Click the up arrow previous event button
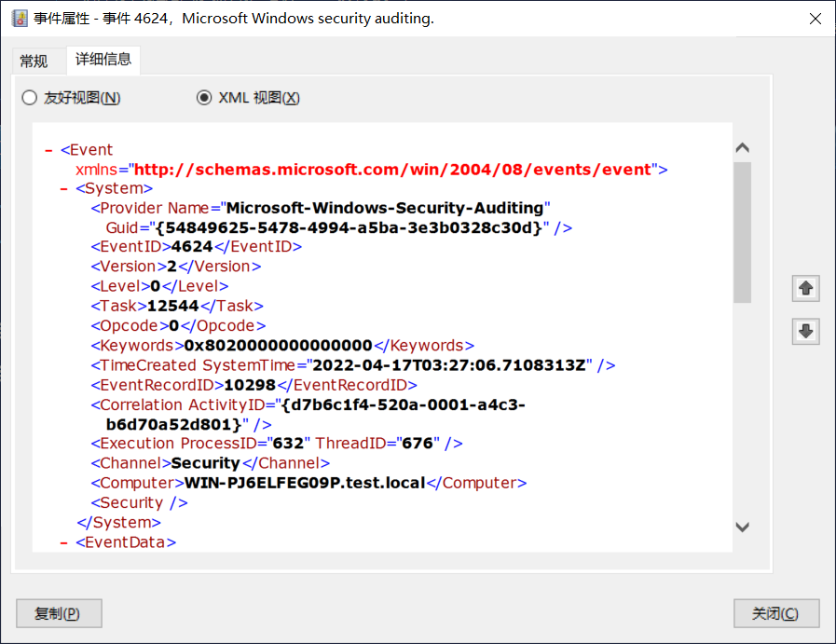 806,289
